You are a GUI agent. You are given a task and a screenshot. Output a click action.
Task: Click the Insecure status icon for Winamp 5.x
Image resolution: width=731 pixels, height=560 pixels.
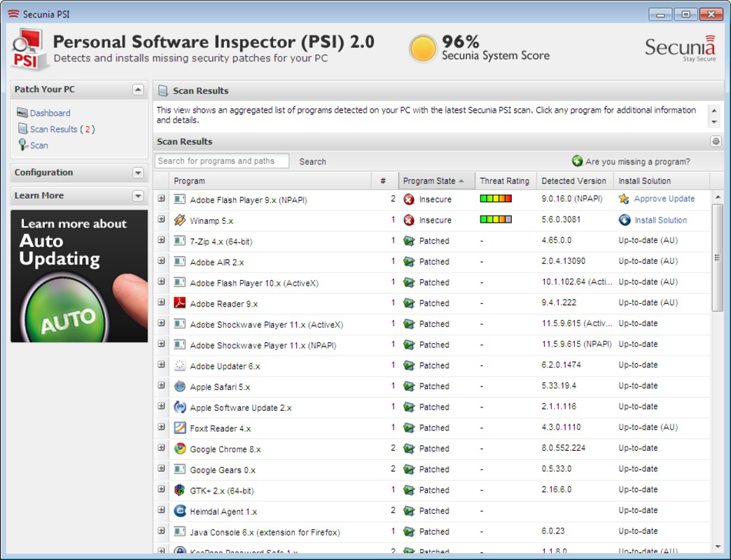(x=410, y=220)
